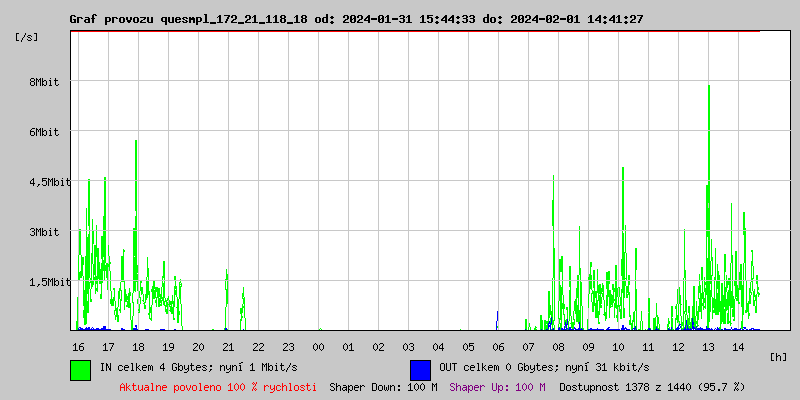Select the hour 06 marker on time axis

(x=498, y=346)
